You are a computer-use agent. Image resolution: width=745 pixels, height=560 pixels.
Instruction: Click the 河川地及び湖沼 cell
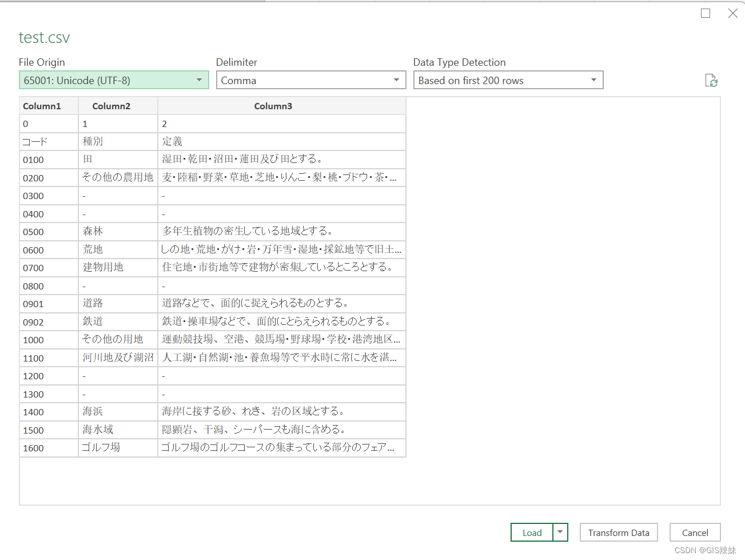(118, 358)
